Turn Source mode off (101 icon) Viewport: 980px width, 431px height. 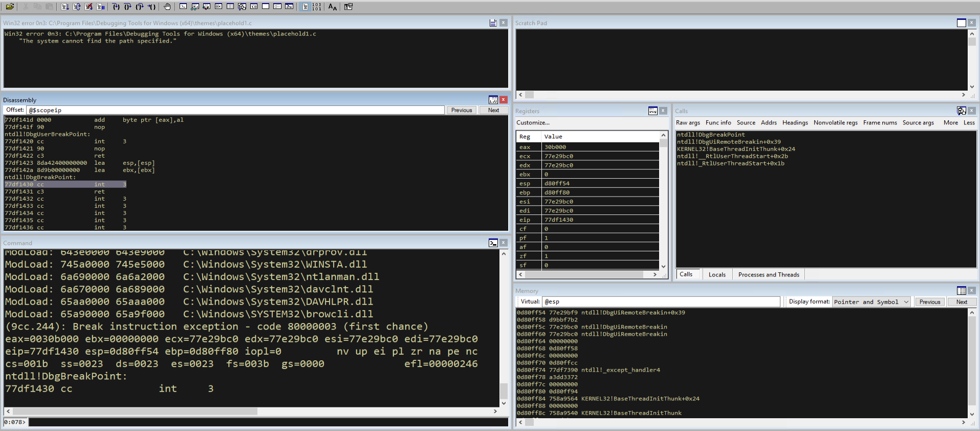coord(317,7)
